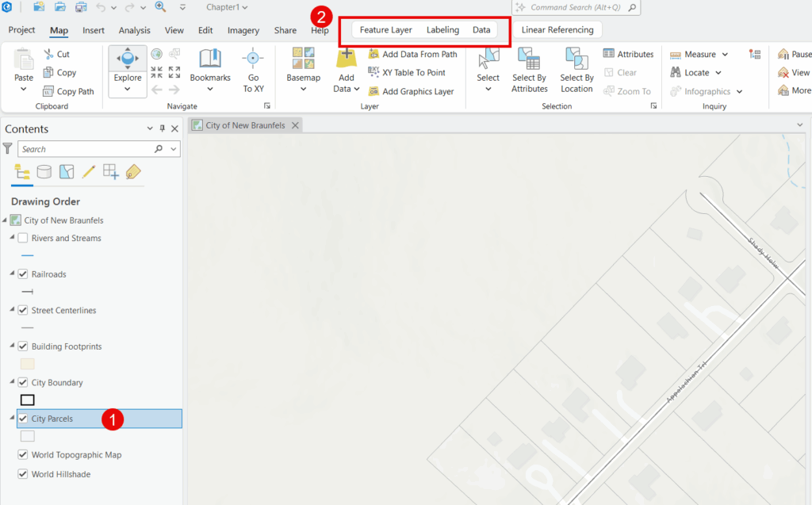Switch to List By Data Source view
The image size is (812, 505).
(44, 171)
